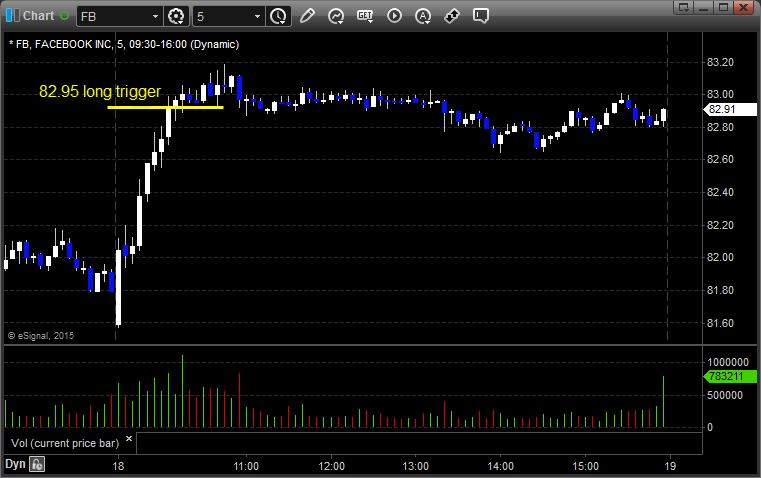This screenshot has height=478, width=761.
Task: Click the 81.60 price axis label
Action: pos(720,323)
